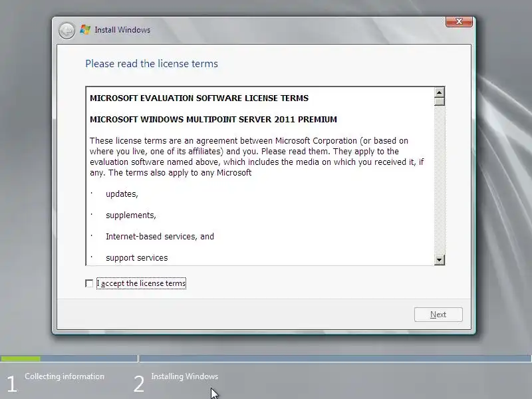The image size is (532, 399).
Task: Click the 'support services' bullet item
Action: (x=137, y=258)
